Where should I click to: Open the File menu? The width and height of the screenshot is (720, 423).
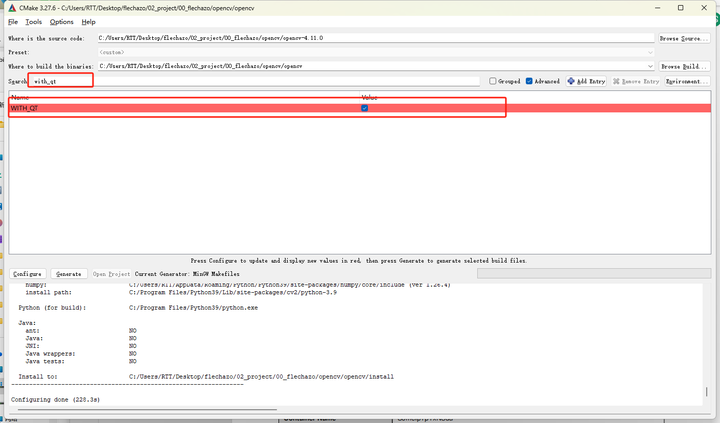13,22
